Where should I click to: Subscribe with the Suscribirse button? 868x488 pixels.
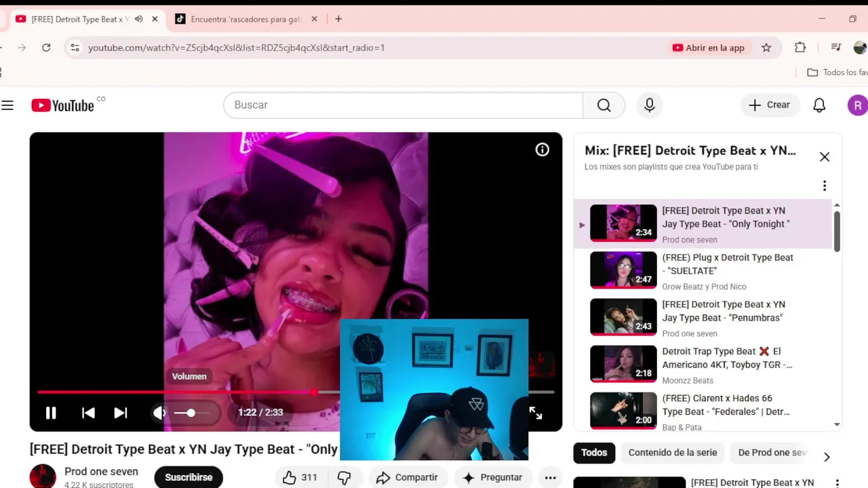pyautogui.click(x=189, y=477)
